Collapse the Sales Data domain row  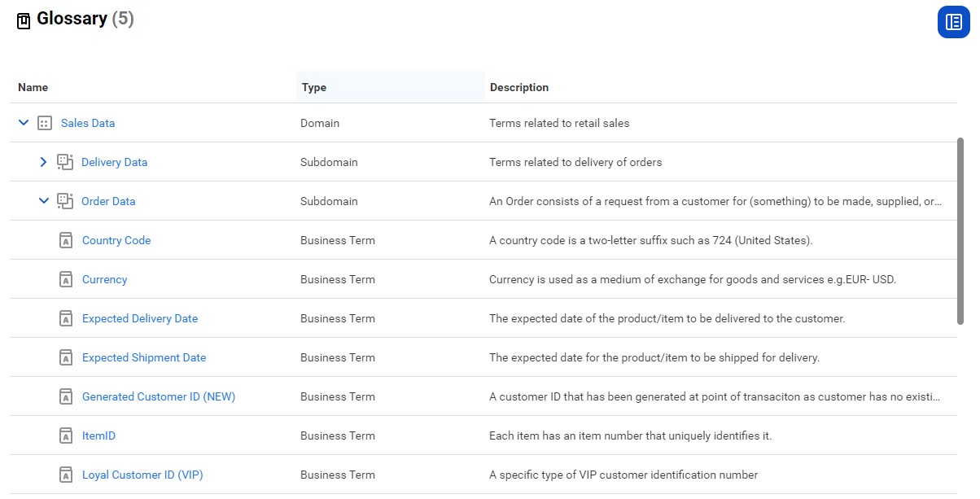(x=24, y=123)
